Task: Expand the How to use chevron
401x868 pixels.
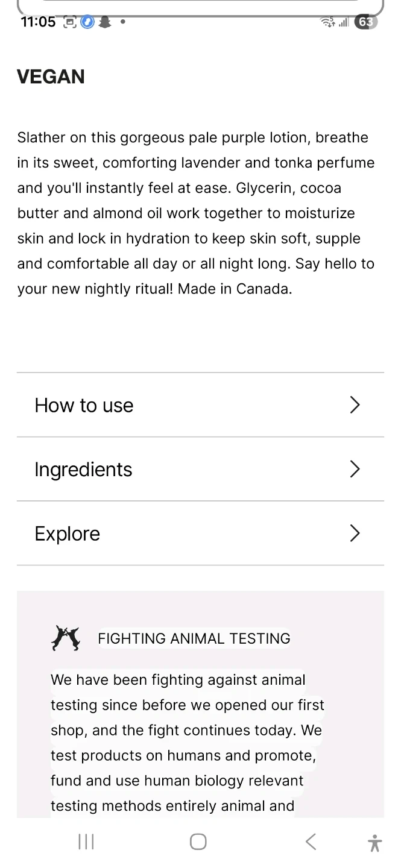Action: pyautogui.click(x=355, y=405)
